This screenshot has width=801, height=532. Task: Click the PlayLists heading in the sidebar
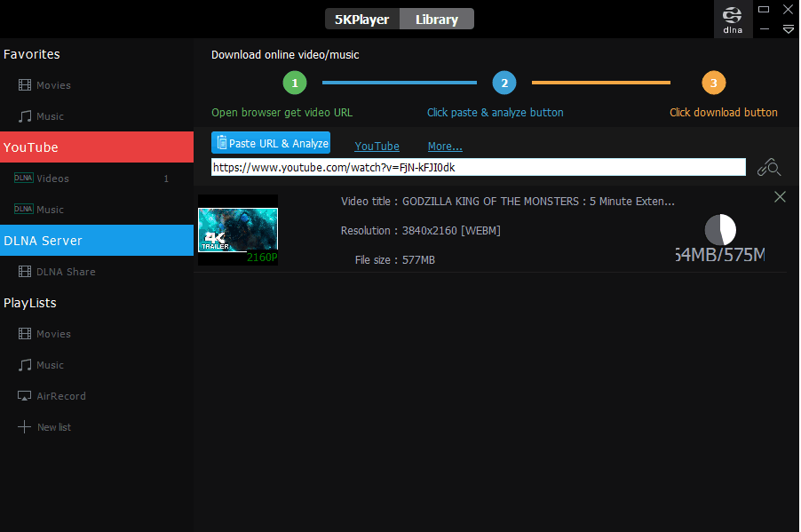[x=29, y=303]
